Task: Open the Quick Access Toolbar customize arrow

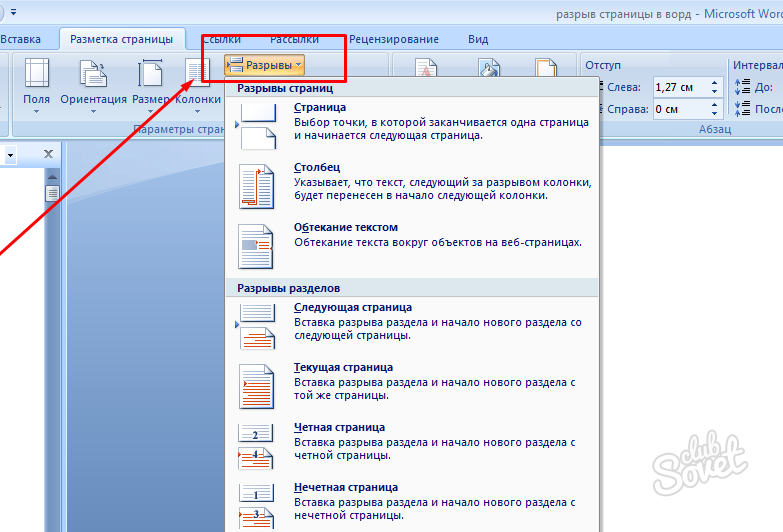Action: [x=13, y=12]
